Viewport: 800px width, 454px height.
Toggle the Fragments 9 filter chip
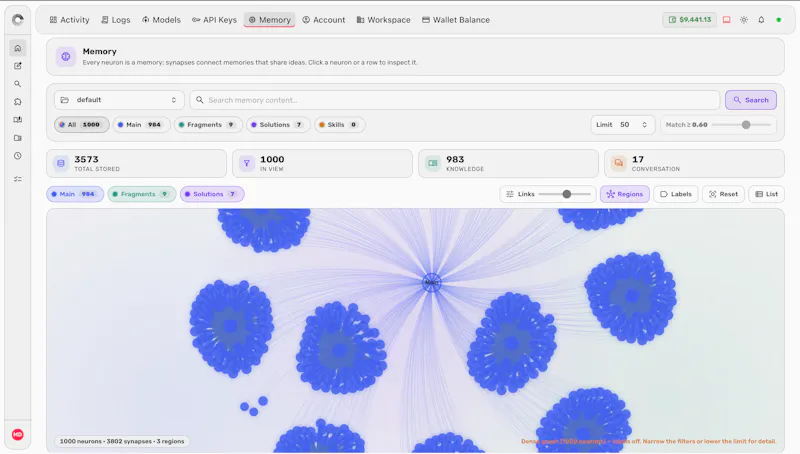pos(208,124)
